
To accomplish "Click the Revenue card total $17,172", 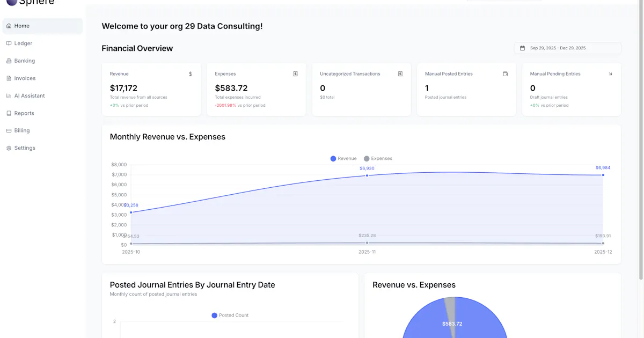I will click(x=123, y=88).
